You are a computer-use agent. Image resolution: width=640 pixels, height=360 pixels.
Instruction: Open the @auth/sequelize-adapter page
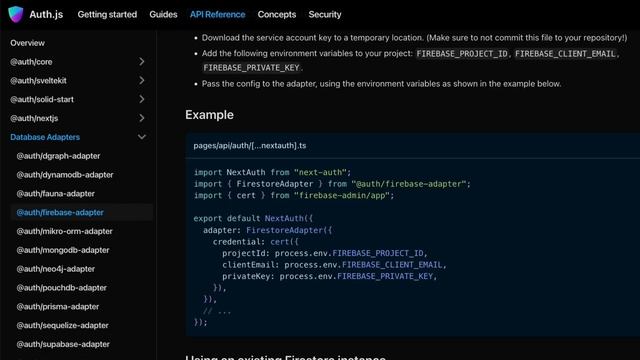tap(62, 325)
